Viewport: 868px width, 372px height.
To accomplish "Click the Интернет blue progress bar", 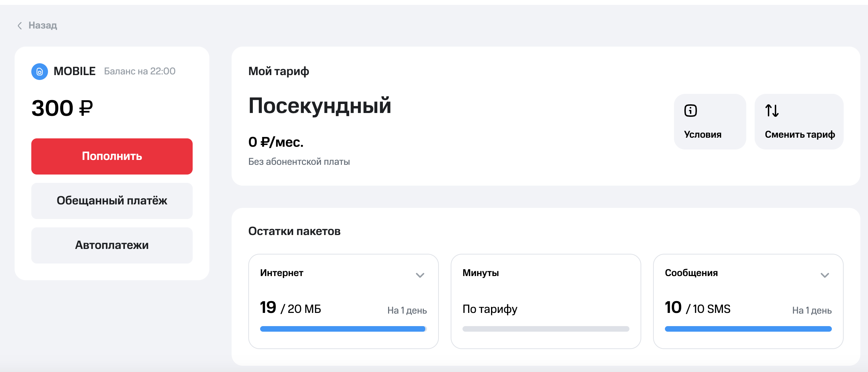I will tap(343, 329).
